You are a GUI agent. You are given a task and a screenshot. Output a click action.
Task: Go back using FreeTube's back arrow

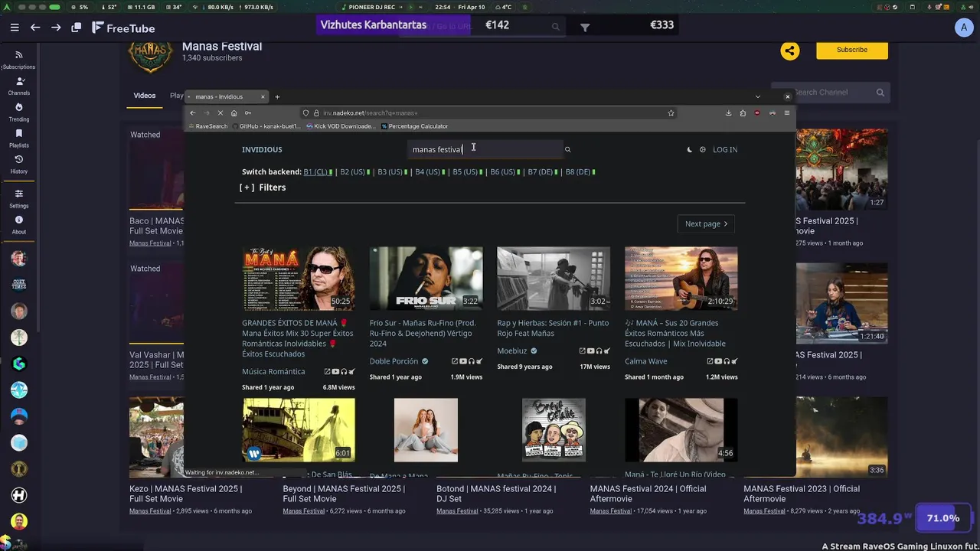point(35,28)
